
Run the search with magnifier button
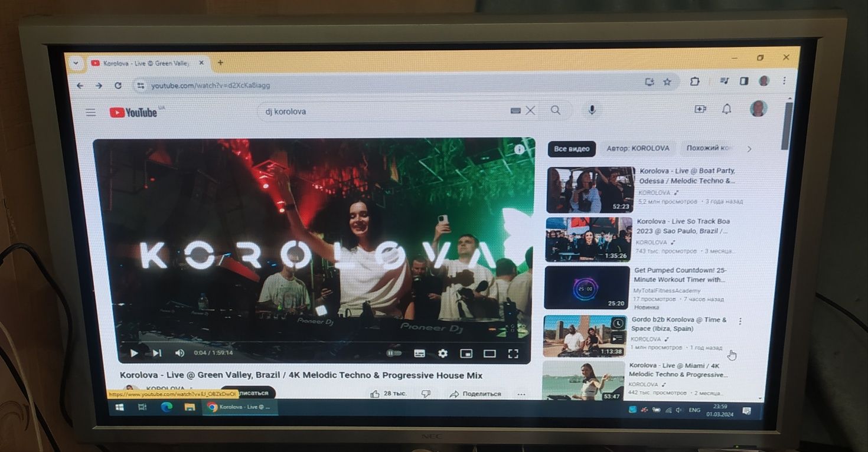556,110
